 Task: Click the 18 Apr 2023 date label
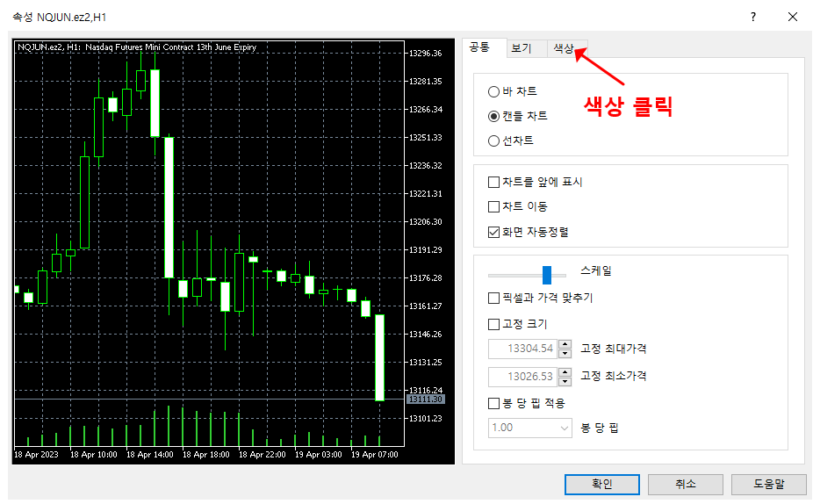(36, 455)
